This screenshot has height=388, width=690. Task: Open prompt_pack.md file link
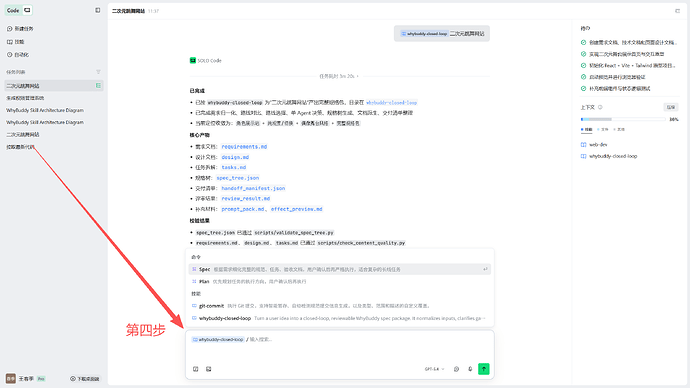click(242, 209)
